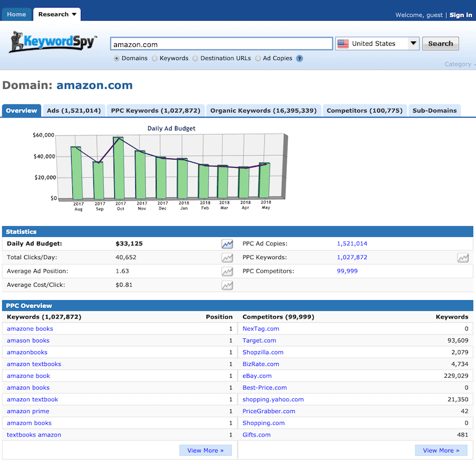Click View More under Keywords list

pos(205,450)
